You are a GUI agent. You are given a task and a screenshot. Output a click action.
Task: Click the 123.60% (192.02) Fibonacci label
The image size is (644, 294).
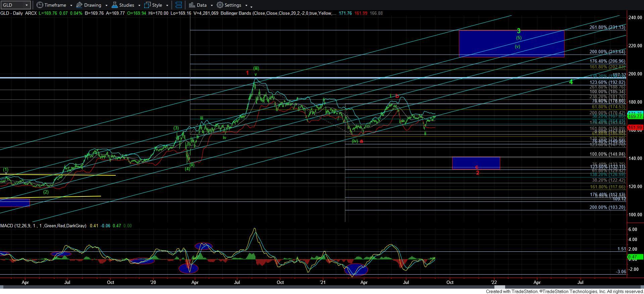(607, 82)
